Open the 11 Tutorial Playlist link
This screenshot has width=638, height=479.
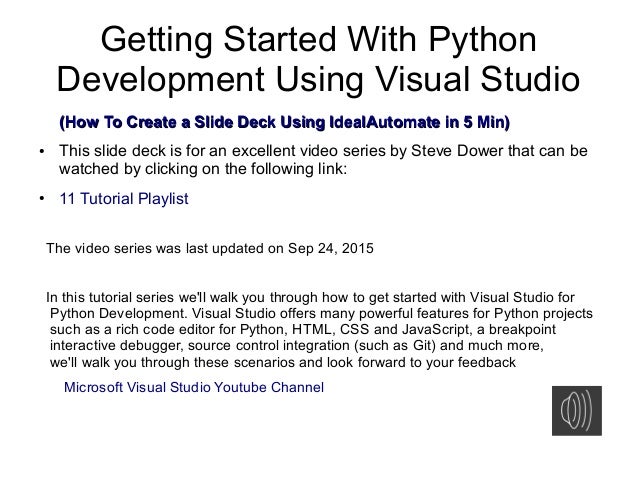point(124,199)
